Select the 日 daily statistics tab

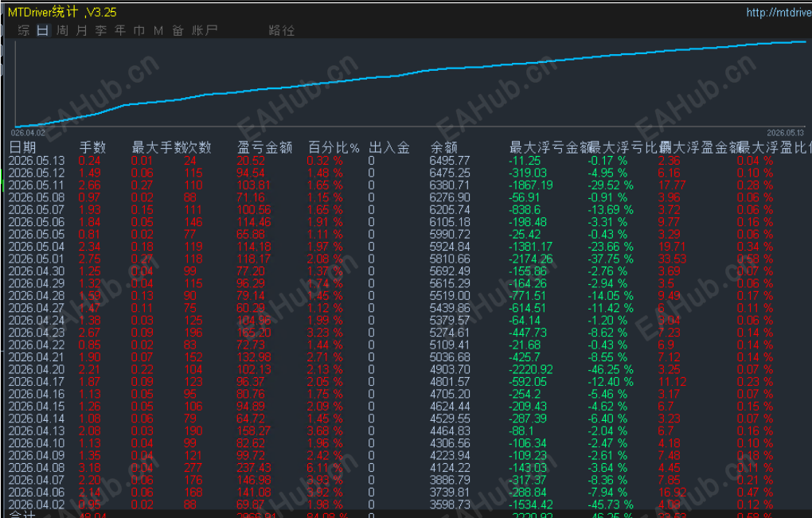tap(43, 30)
